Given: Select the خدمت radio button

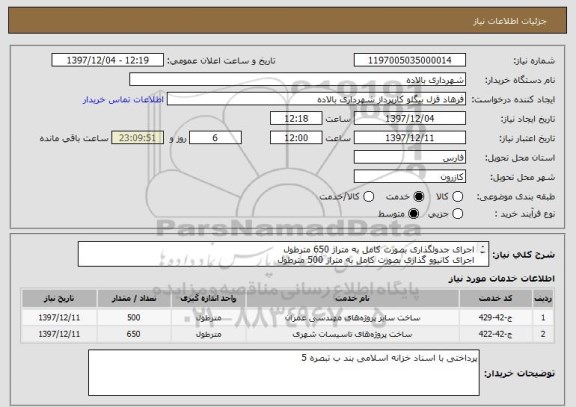Looking at the screenshot, I should pos(419,197).
